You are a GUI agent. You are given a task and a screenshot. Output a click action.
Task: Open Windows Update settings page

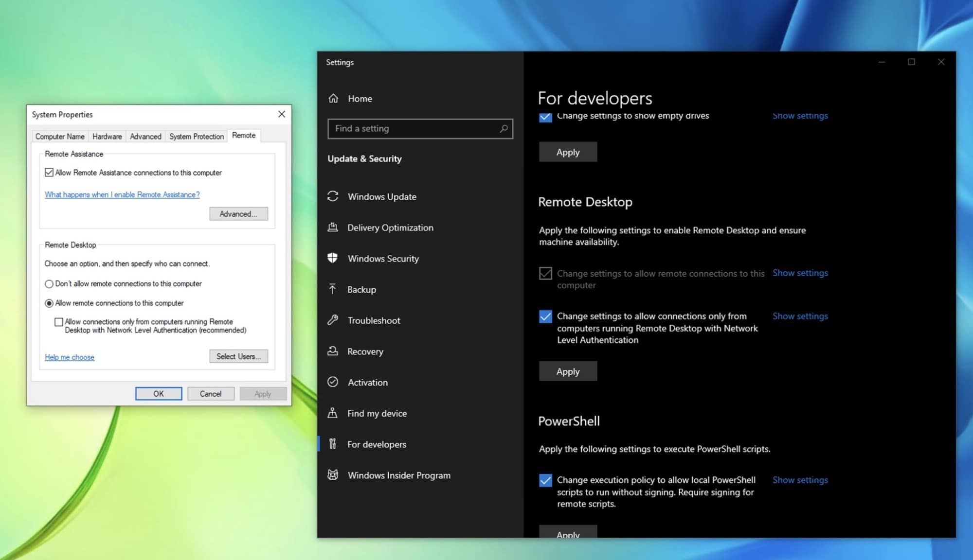click(x=382, y=196)
